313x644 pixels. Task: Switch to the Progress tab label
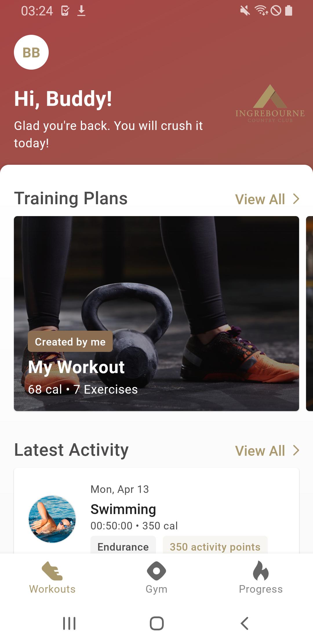(261, 589)
